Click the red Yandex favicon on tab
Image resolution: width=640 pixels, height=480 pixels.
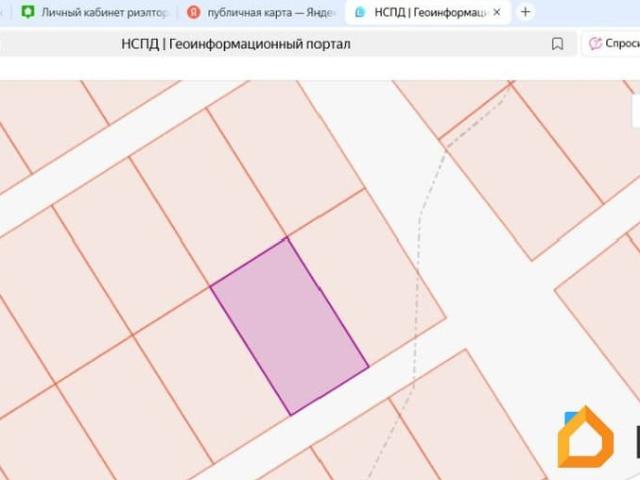[193, 13]
